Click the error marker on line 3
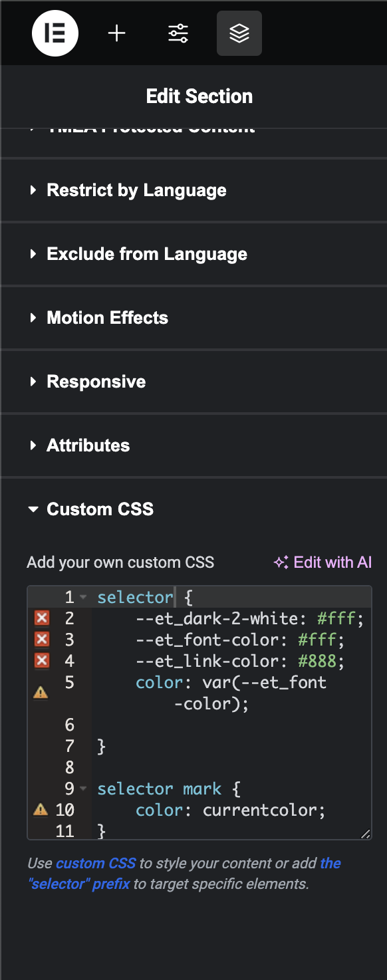Viewport: 387px width, 980px height. point(42,640)
